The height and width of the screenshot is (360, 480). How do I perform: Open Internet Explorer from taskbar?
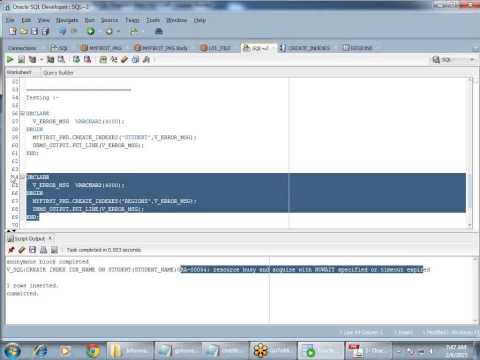tap(40, 351)
